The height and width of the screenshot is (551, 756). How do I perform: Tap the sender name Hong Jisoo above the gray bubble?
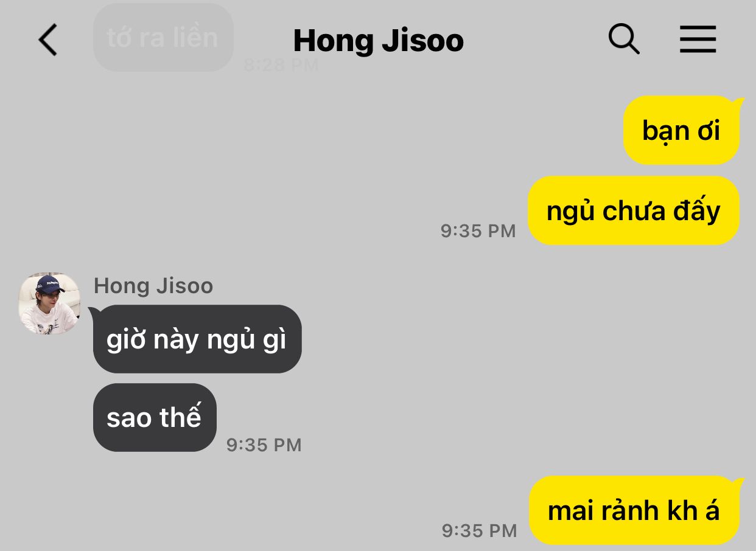(x=153, y=286)
